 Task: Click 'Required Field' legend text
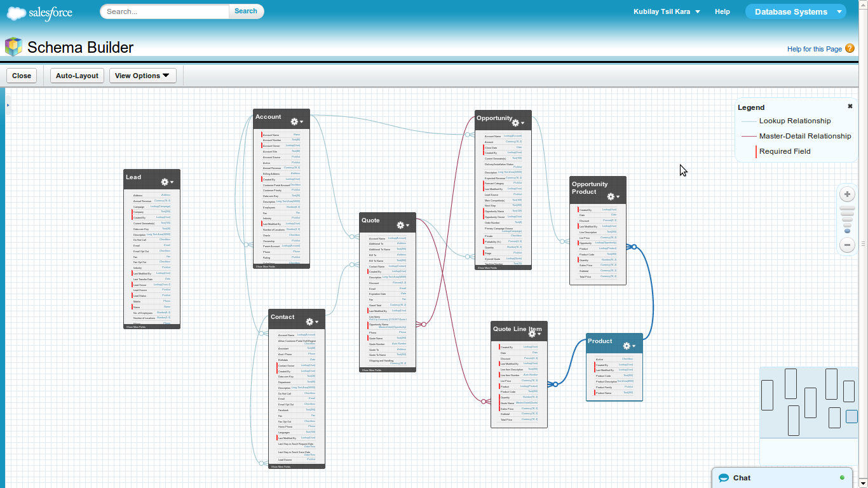point(785,151)
